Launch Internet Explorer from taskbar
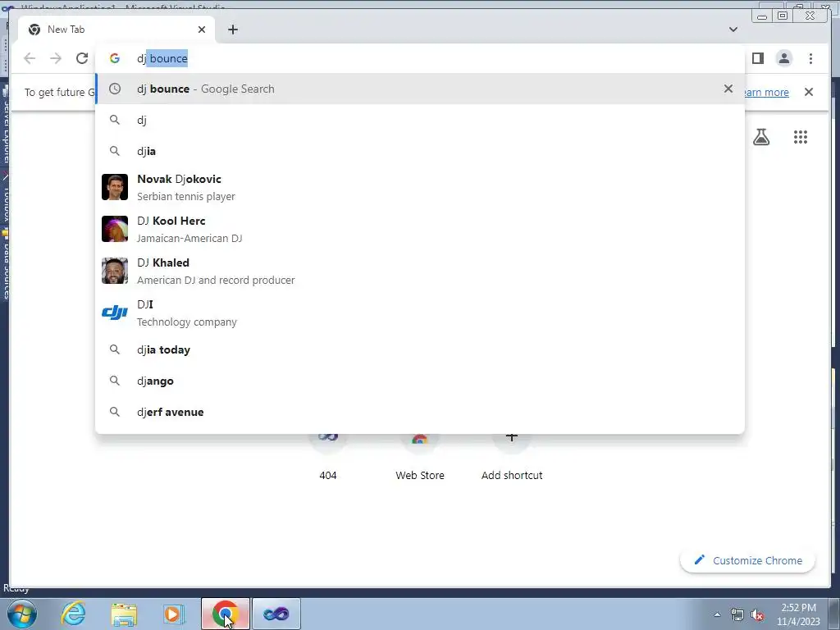The width and height of the screenshot is (840, 630). (x=73, y=614)
